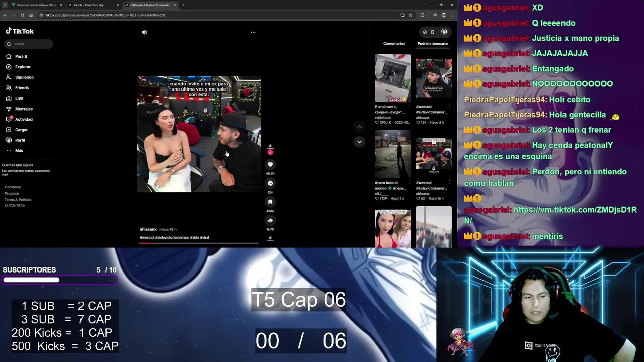Click the browser home icon
This screenshot has width=644, height=362.
point(31,15)
